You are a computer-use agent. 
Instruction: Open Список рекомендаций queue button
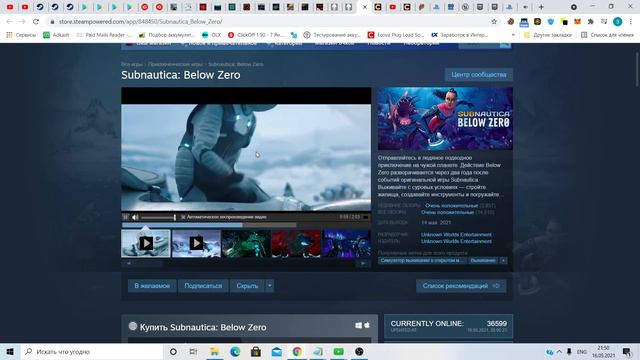(461, 286)
